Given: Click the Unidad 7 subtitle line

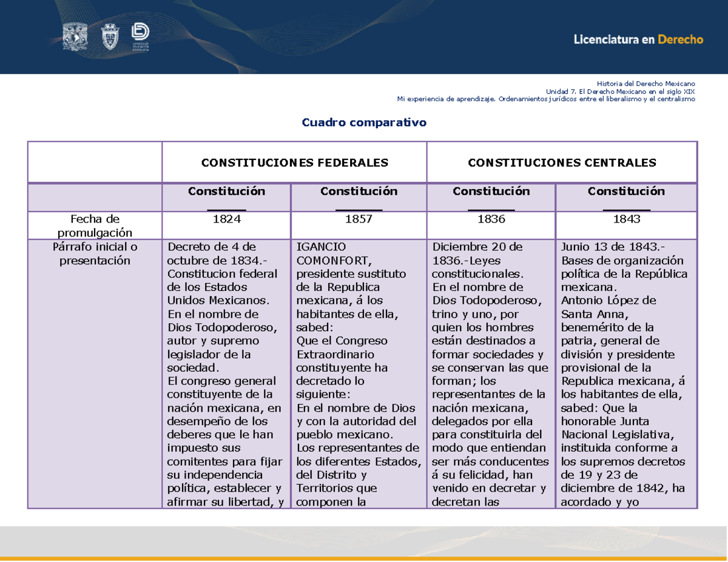Looking at the screenshot, I should tap(620, 90).
